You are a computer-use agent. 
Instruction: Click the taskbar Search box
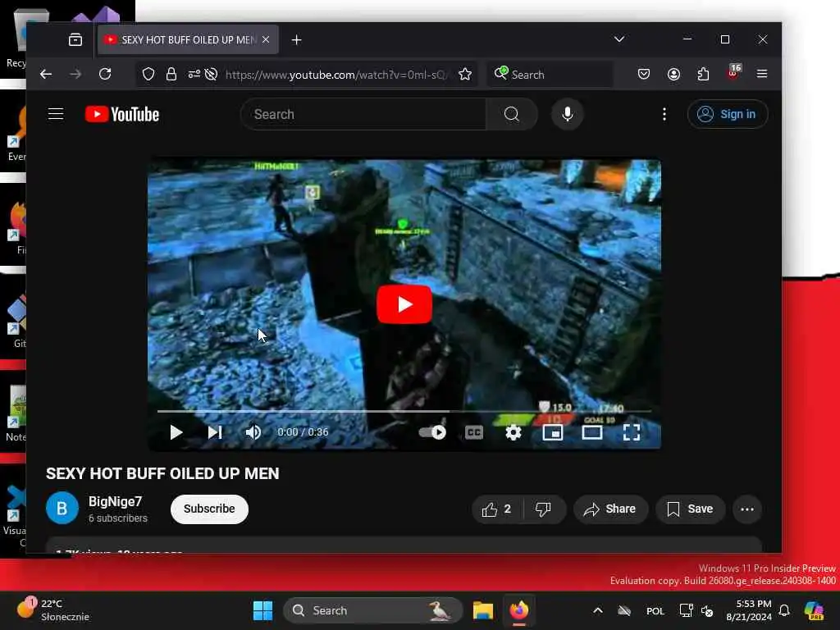(x=372, y=610)
